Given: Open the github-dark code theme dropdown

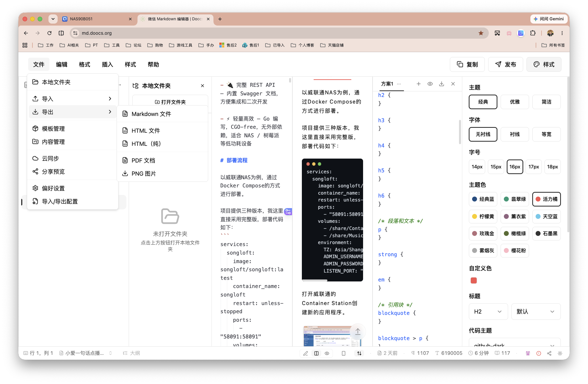Looking at the screenshot, I should (515, 343).
